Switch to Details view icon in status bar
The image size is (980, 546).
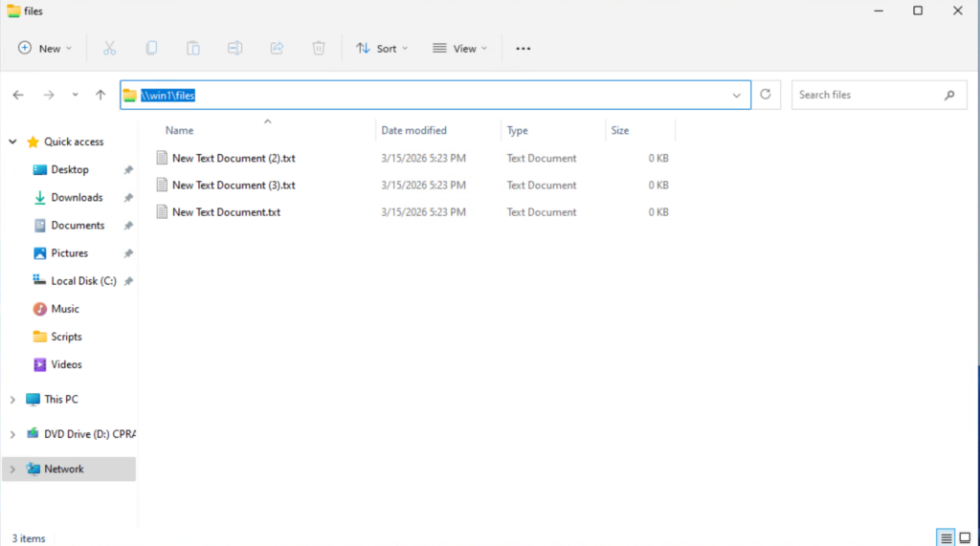[947, 537]
